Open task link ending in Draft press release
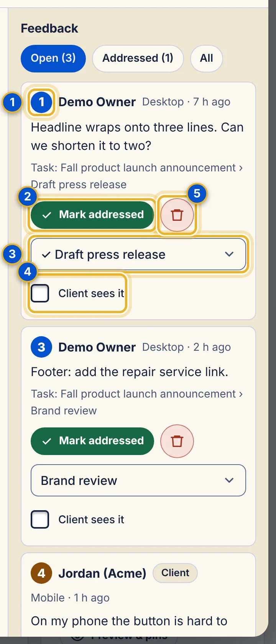The image size is (276, 644). coord(137,176)
